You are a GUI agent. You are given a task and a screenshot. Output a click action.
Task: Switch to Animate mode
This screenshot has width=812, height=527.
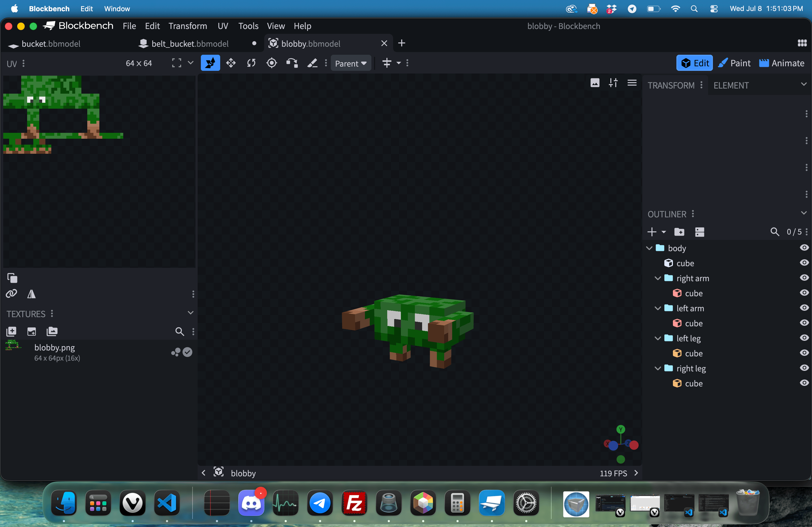[782, 63]
